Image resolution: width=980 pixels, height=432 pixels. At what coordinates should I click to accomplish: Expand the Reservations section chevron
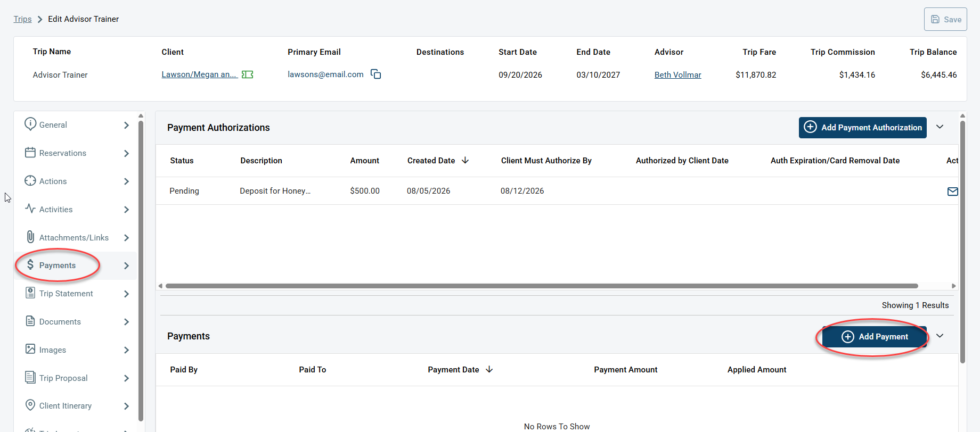[126, 153]
